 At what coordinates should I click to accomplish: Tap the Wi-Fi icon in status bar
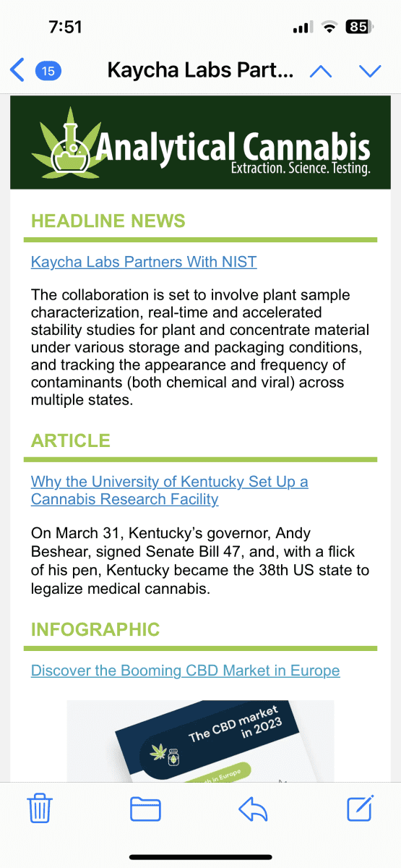point(330,27)
